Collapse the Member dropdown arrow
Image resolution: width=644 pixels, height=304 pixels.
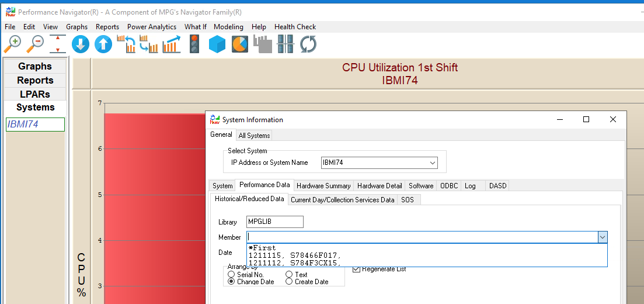pos(603,237)
